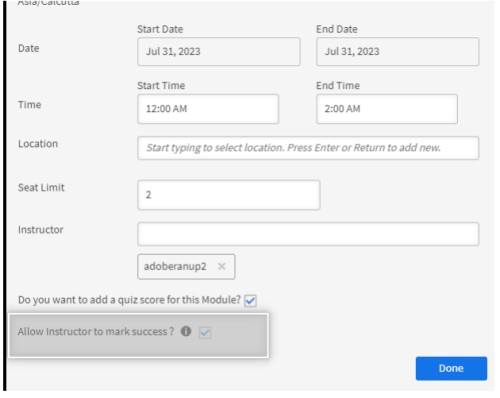
Task: Click the Start Time label
Action: point(161,86)
